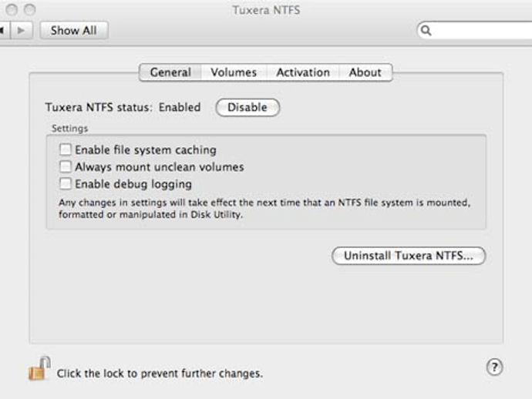Show All system preferences
532x399 pixels.
[x=74, y=31]
